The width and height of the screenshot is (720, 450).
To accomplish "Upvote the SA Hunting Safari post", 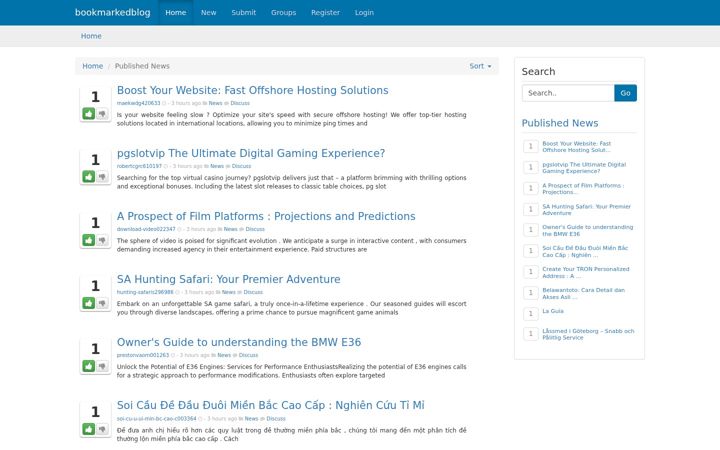I will (x=89, y=303).
